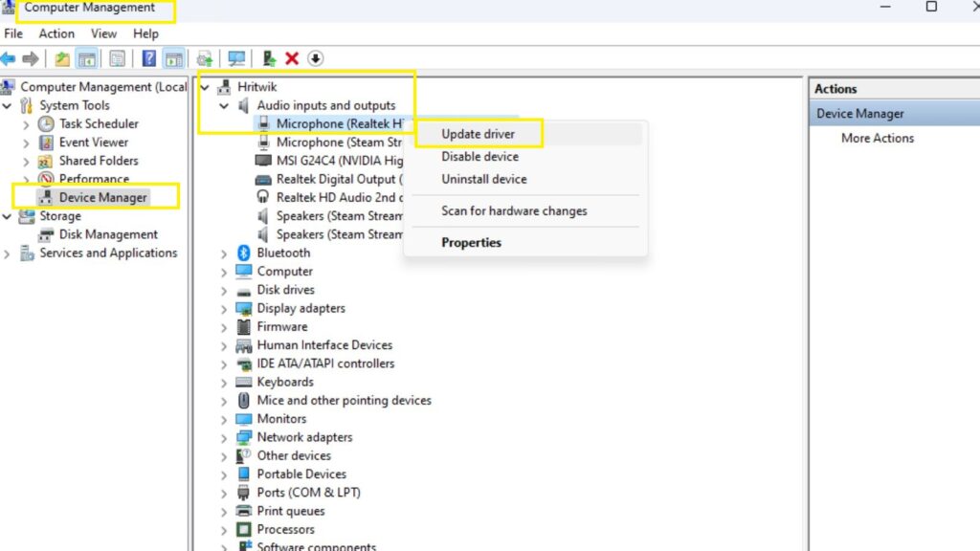
Task: Click the Forward arrow toolbar icon
Action: [x=30, y=58]
